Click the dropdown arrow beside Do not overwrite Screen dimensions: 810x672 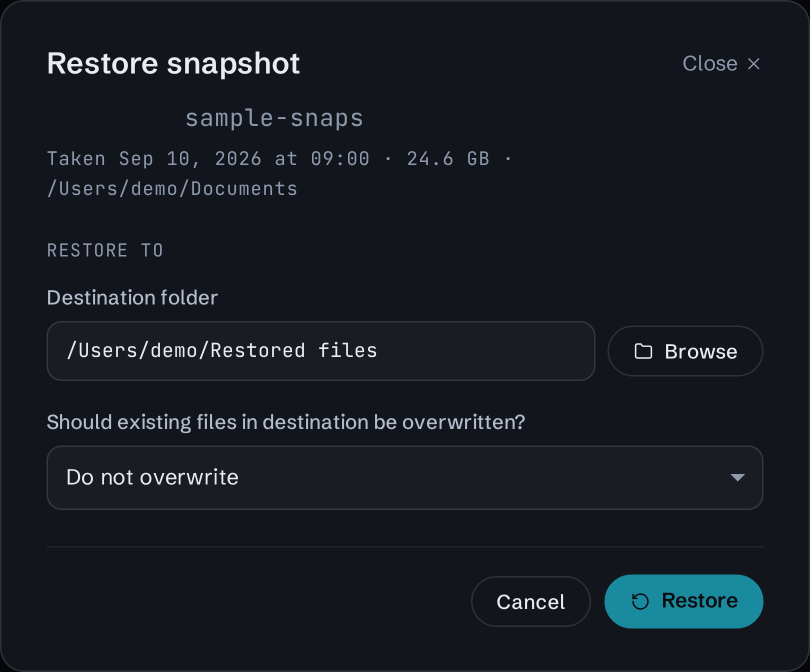(x=737, y=477)
